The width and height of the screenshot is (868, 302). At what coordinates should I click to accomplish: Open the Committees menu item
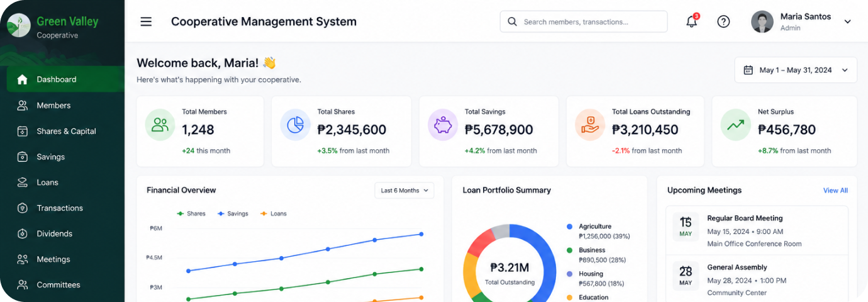click(x=65, y=285)
